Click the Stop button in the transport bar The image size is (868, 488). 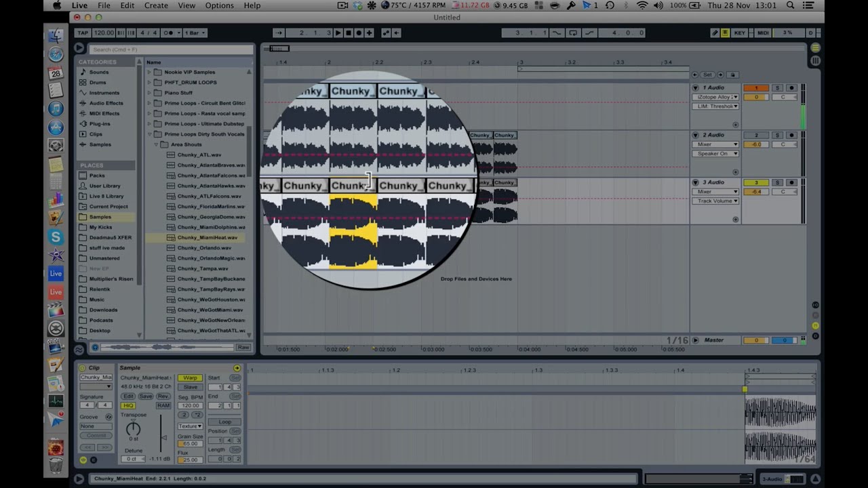[349, 33]
